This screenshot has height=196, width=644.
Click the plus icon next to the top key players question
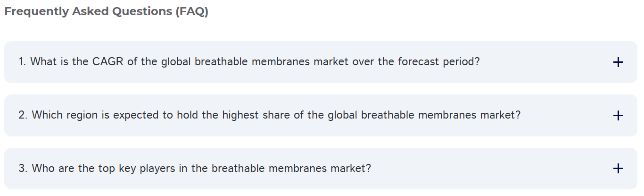[618, 169]
